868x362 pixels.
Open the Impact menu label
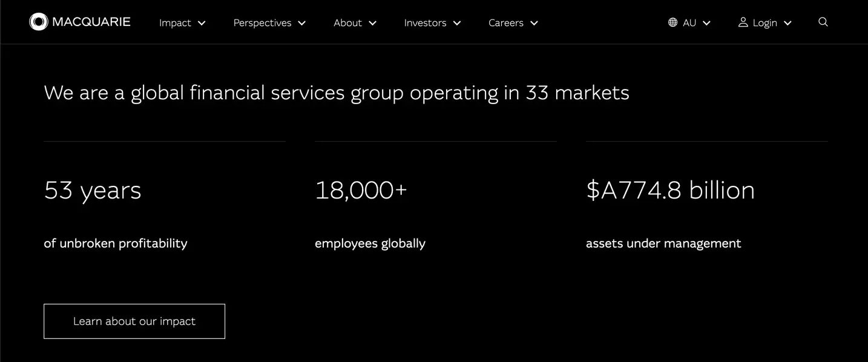175,23
